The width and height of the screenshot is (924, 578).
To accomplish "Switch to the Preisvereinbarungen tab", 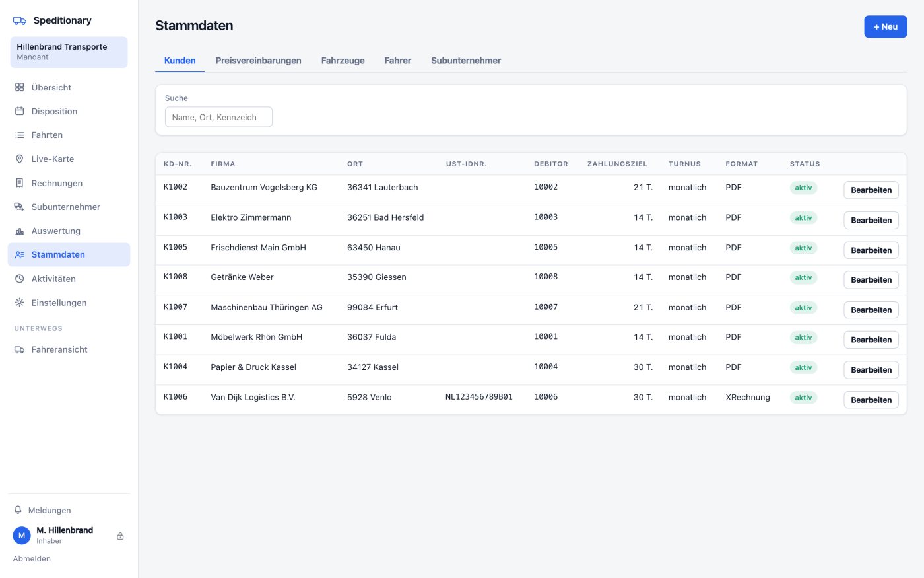I will pyautogui.click(x=259, y=61).
